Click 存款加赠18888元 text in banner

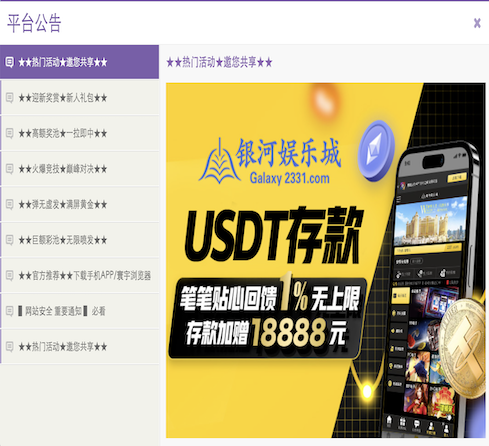click(266, 332)
